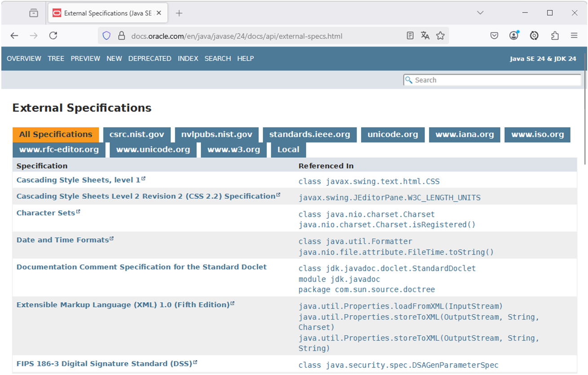Click the translate page icon
Image resolution: width=588 pixels, height=375 pixels.
click(425, 36)
